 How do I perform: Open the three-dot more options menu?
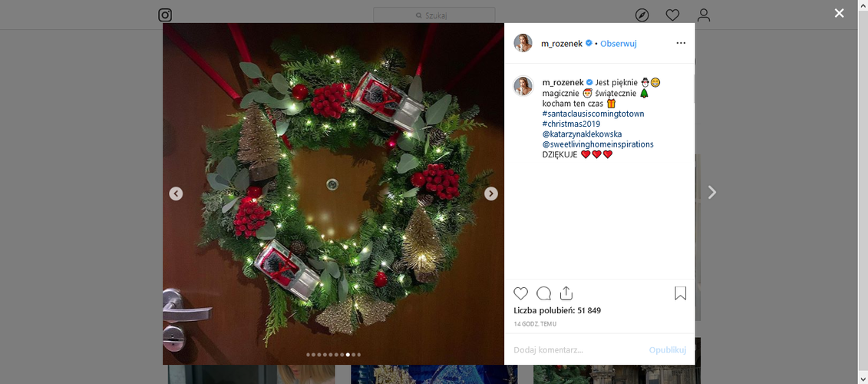coord(681,43)
